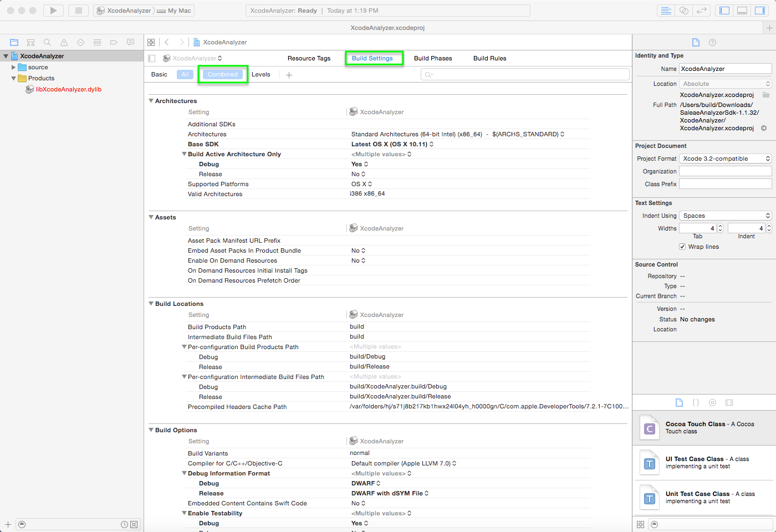Show the Issue navigator warning icon
The height and width of the screenshot is (532, 776).
pyautogui.click(x=64, y=42)
